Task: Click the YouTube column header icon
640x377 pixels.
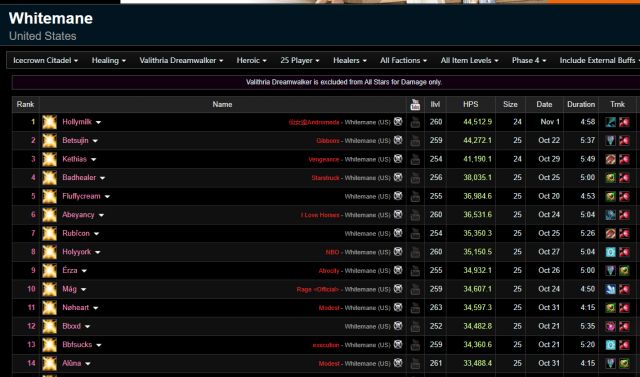Action: (x=415, y=104)
